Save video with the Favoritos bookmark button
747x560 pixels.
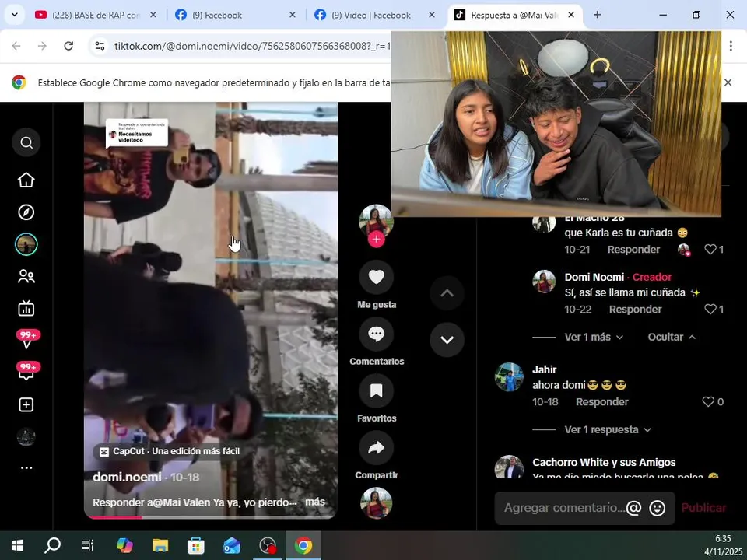pos(377,391)
